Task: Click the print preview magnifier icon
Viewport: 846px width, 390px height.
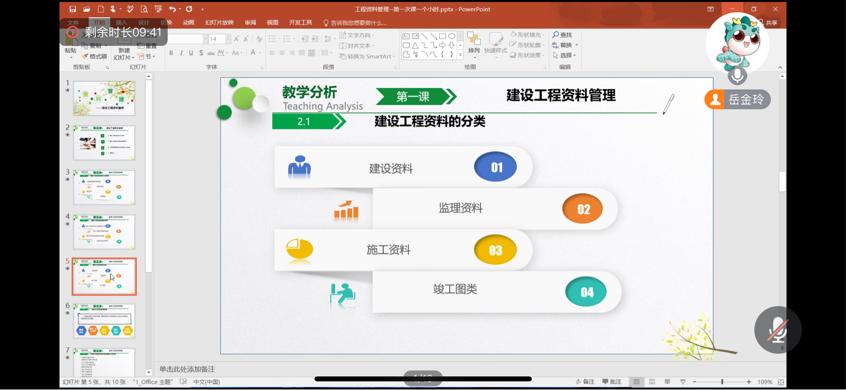Action: 144,10
